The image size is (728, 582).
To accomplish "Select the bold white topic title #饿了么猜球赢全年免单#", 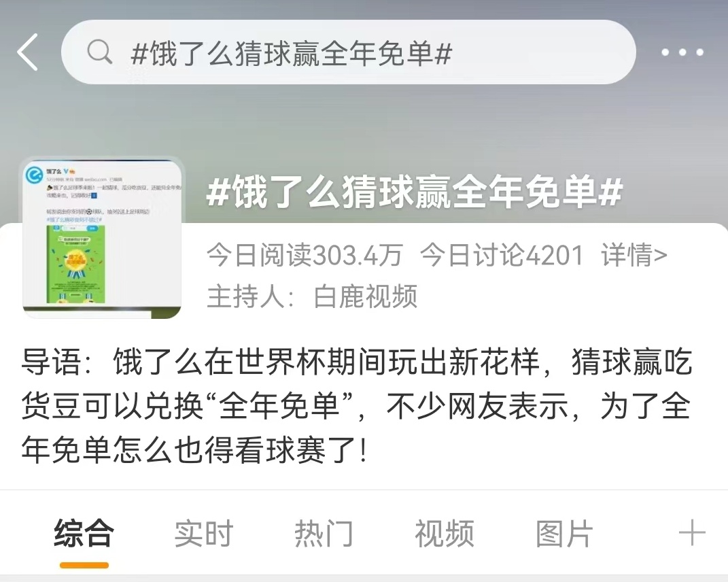I will [415, 191].
